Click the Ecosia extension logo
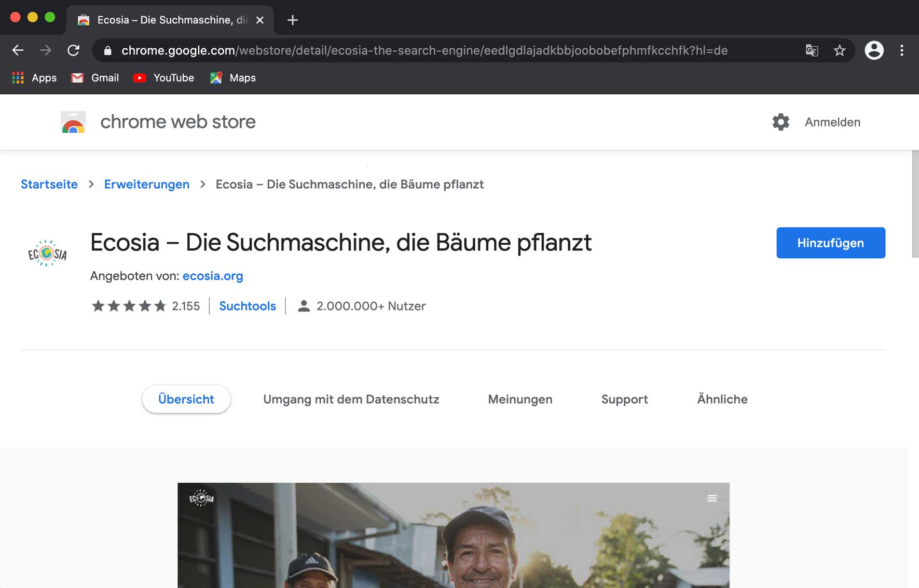Image resolution: width=919 pixels, height=588 pixels. 47,253
